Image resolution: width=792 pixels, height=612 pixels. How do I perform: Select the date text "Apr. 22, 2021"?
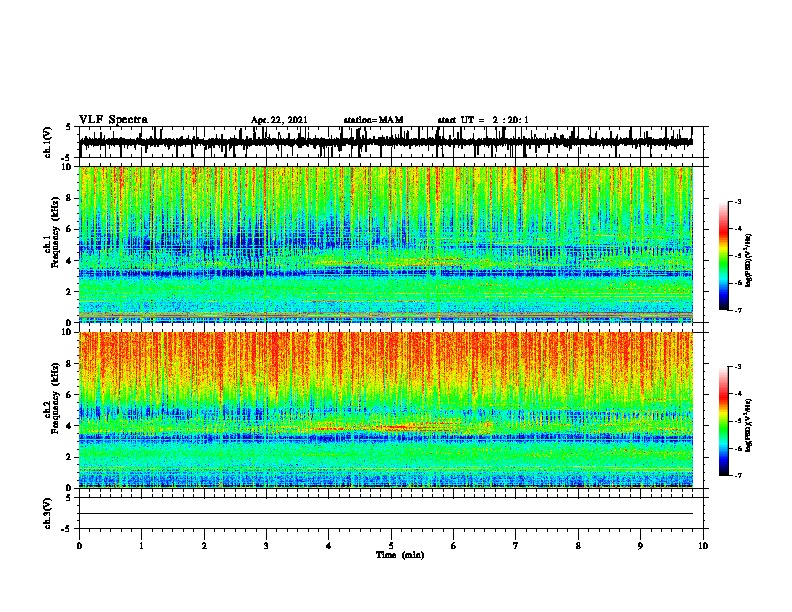pyautogui.click(x=279, y=120)
